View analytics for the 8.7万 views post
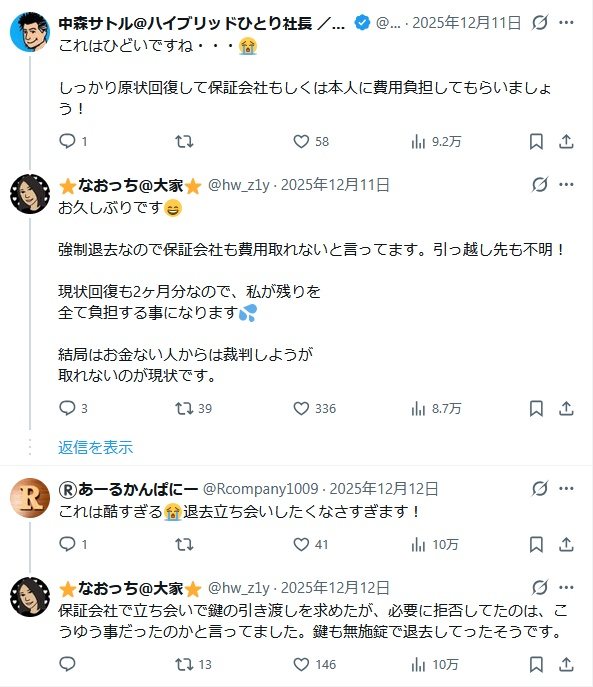 coord(436,408)
